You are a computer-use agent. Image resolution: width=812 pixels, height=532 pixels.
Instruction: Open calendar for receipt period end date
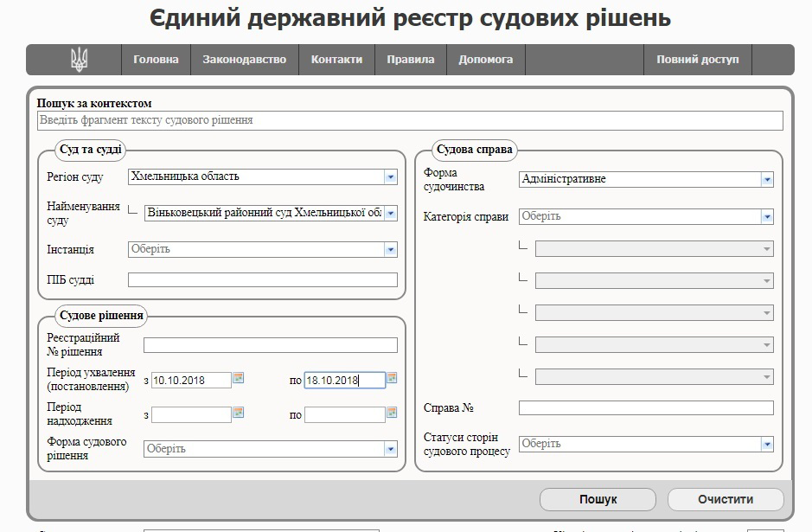coord(392,413)
